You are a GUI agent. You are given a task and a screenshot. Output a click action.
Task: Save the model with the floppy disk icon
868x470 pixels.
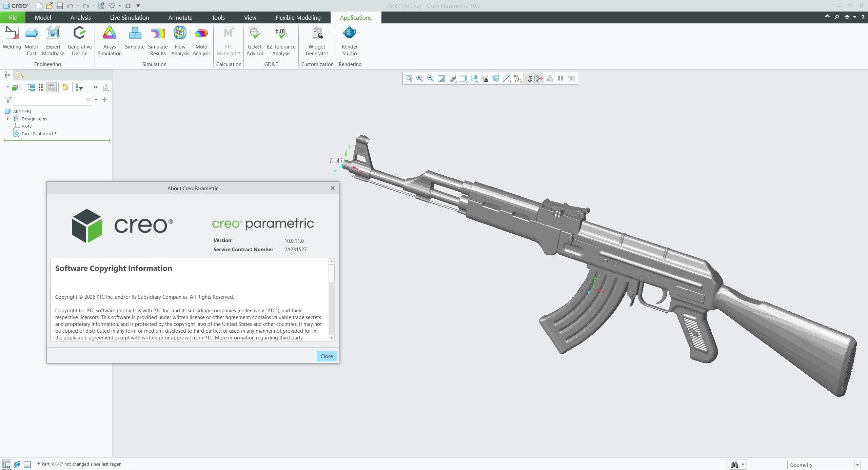tap(60, 6)
